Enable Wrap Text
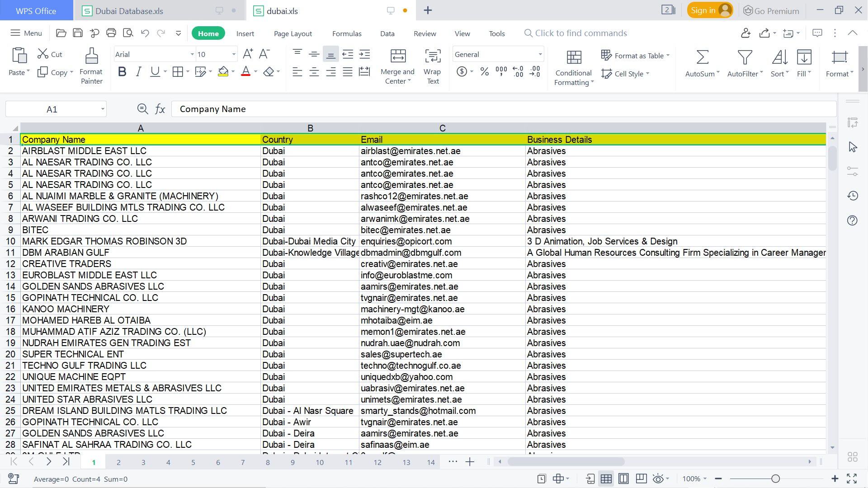 [x=432, y=63]
